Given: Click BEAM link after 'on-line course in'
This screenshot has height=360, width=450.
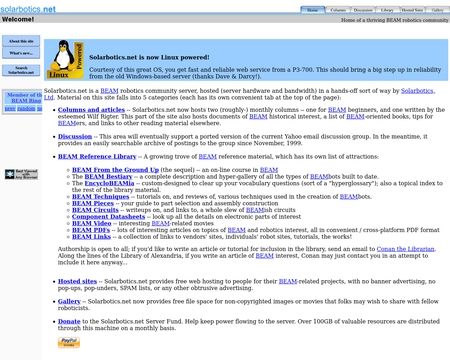Looking at the screenshot, I should (269, 170).
